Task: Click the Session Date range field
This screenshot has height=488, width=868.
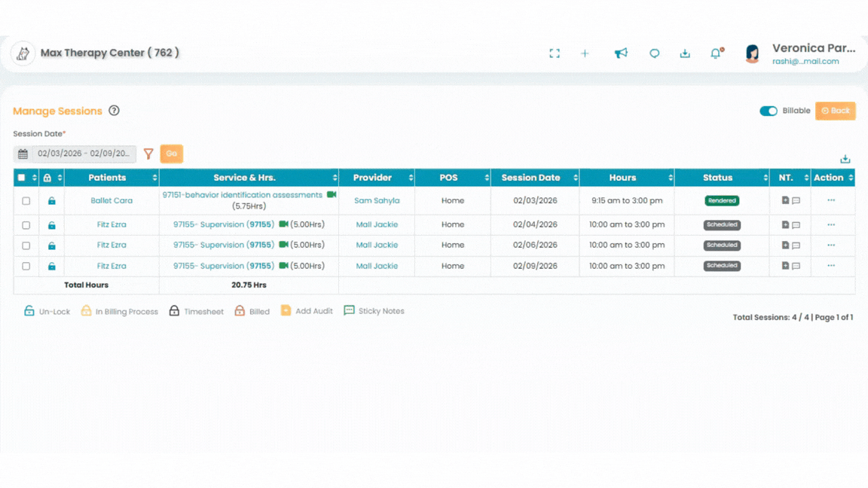Action: pos(84,154)
